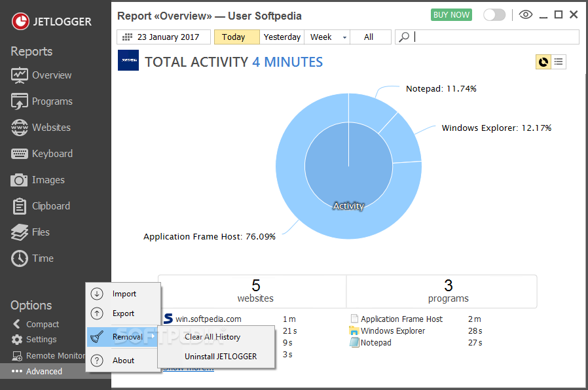The width and height of the screenshot is (588, 390).
Task: Select the All period tab
Action: click(371, 37)
